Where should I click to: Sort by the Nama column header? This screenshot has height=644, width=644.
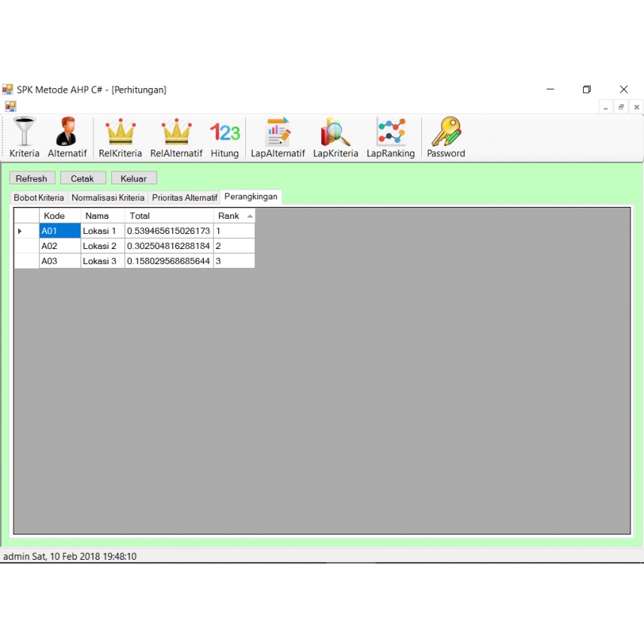tap(102, 216)
